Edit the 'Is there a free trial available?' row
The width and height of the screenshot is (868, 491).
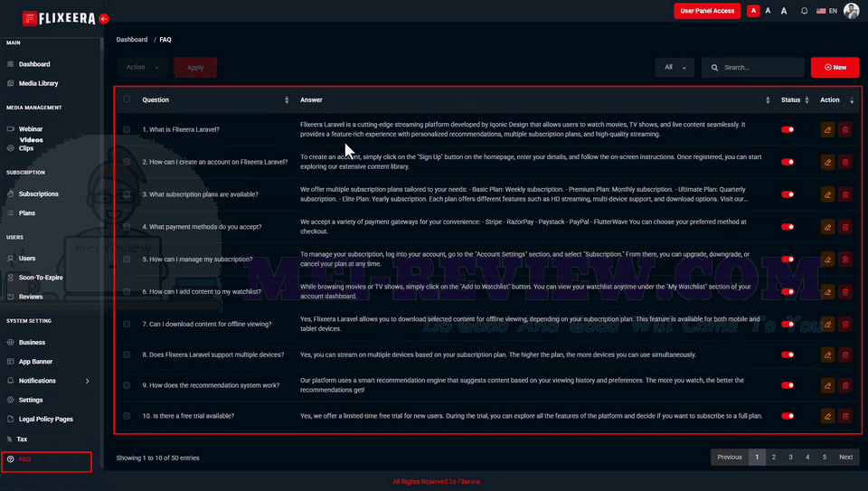[x=827, y=416]
